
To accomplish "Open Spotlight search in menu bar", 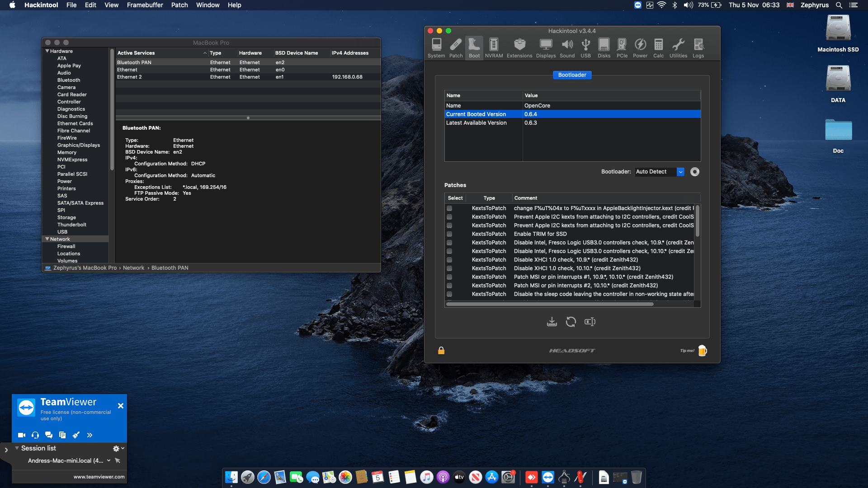I will click(839, 5).
